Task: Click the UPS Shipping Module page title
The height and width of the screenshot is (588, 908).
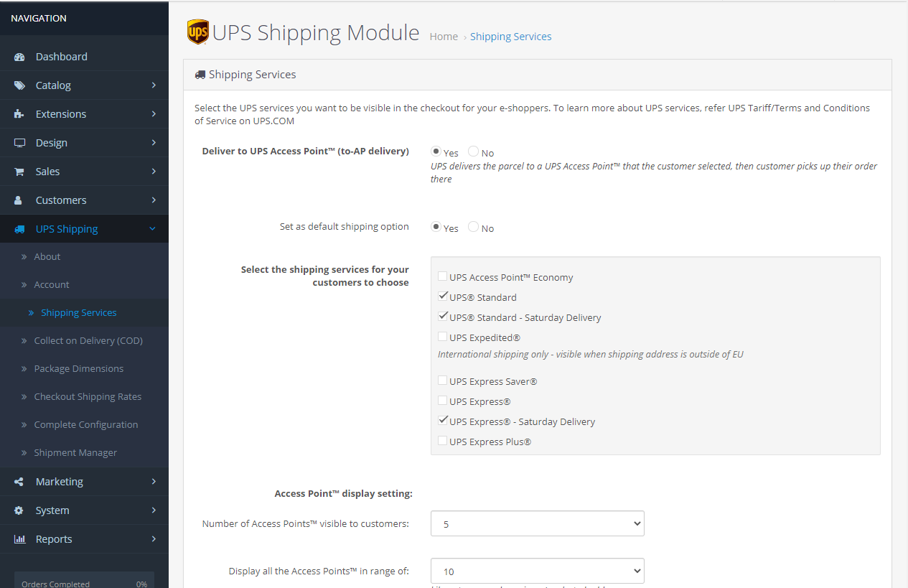Action: 316,33
